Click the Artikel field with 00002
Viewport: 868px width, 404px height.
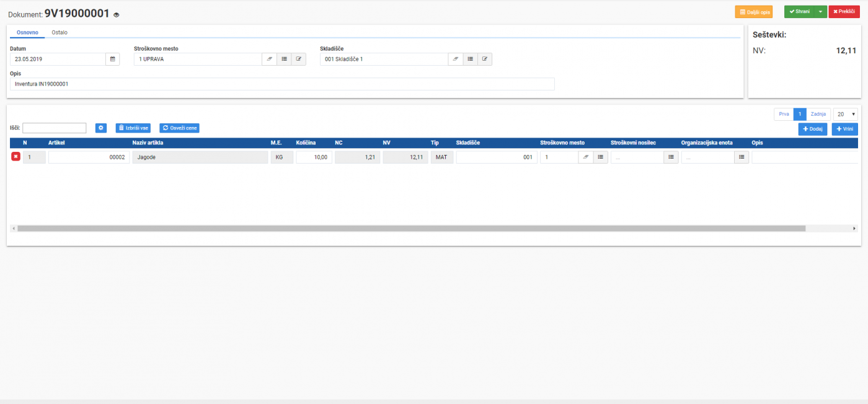[x=89, y=157]
